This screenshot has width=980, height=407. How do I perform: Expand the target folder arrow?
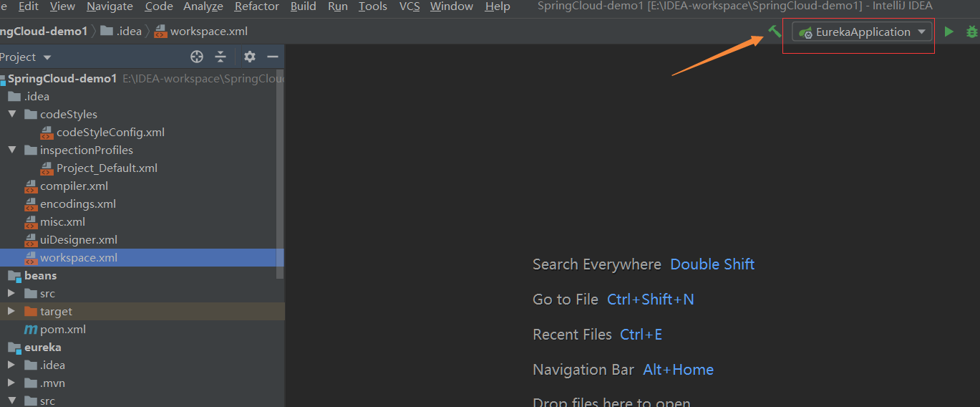click(11, 312)
